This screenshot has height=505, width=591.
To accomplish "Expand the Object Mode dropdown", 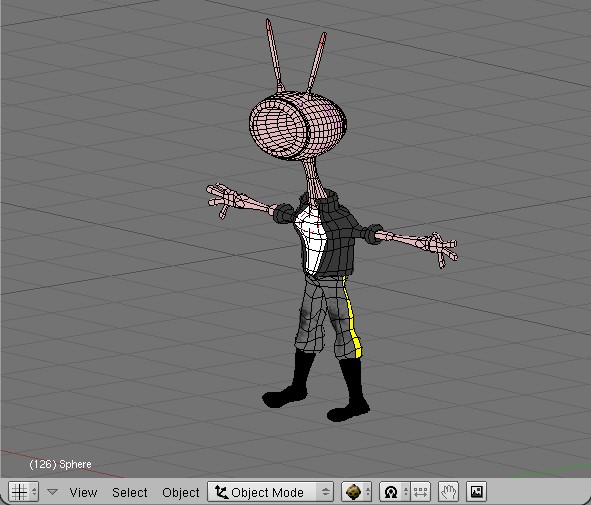I will click(x=270, y=492).
